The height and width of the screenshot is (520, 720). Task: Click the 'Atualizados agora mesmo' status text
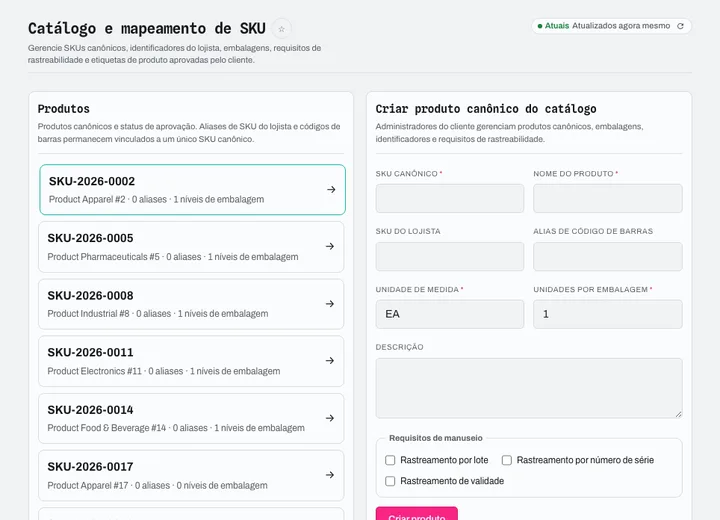[621, 26]
